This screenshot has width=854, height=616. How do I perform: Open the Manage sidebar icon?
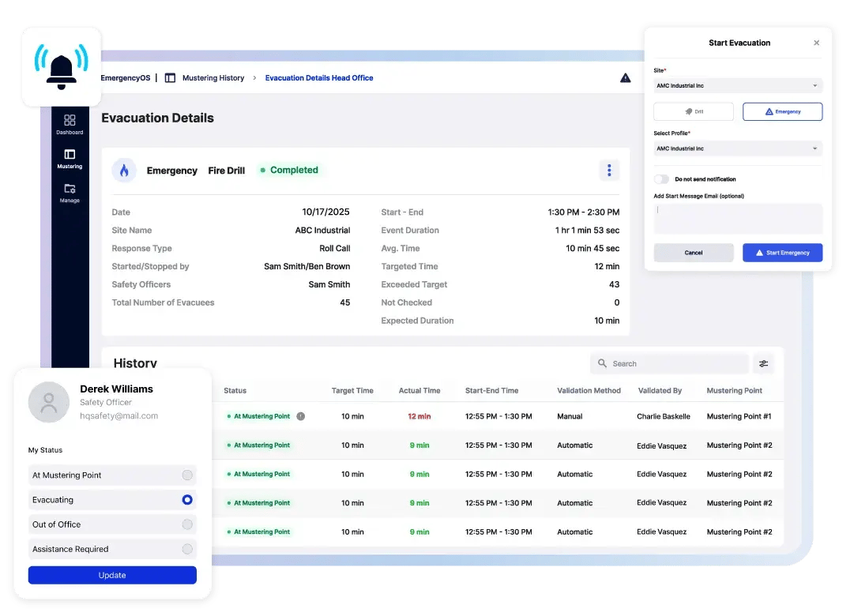pyautogui.click(x=70, y=193)
